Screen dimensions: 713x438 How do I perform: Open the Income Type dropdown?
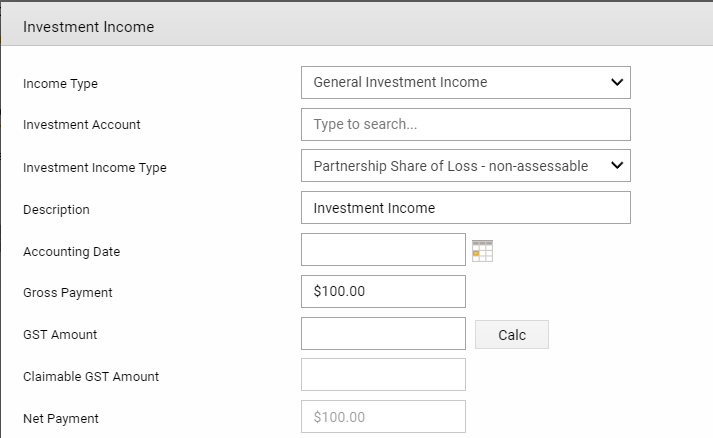[x=466, y=82]
